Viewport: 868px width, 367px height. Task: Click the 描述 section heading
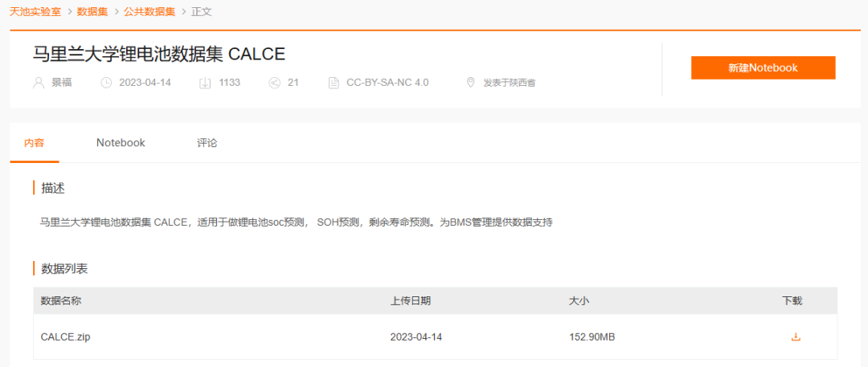click(53, 188)
